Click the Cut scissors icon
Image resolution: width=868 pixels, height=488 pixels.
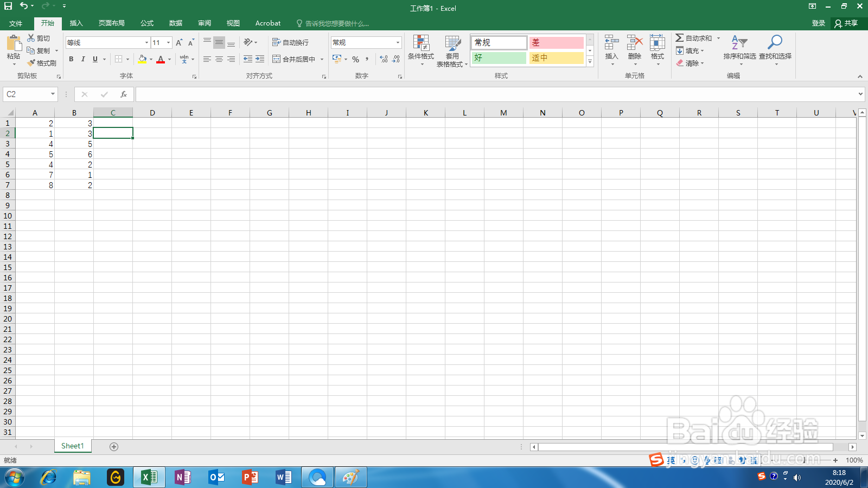tap(31, 38)
